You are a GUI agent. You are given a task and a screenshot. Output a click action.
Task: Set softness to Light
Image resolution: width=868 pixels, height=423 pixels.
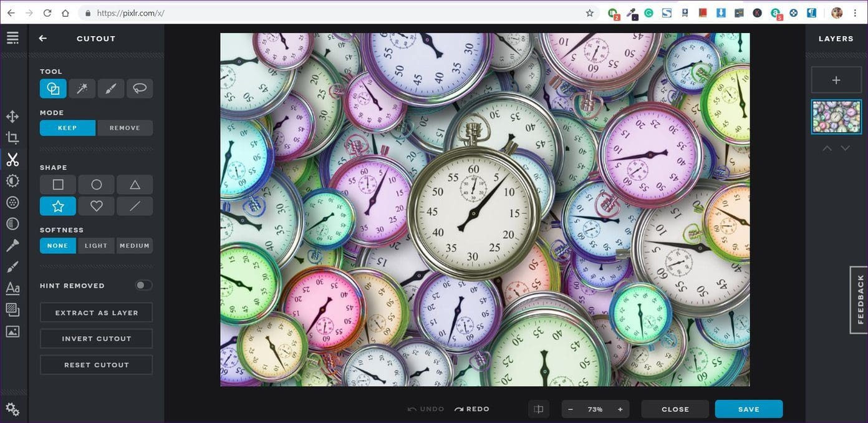[x=96, y=246]
